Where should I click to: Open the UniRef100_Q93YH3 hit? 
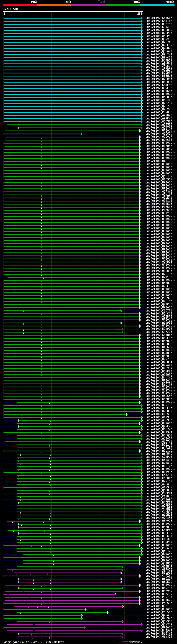(159, 24)
